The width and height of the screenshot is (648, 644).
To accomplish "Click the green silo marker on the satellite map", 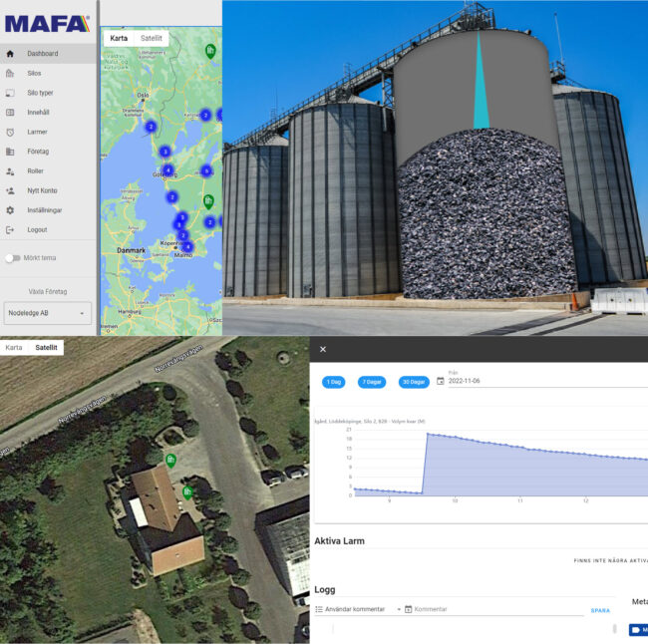I will point(170,460).
